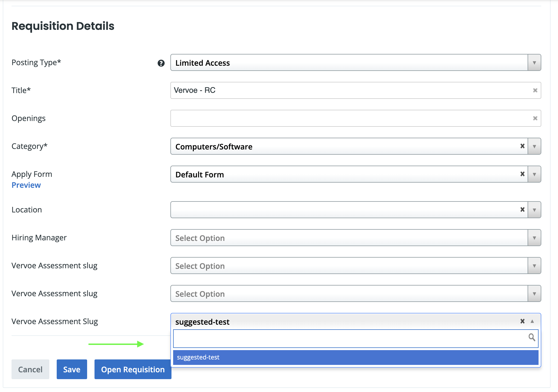Open the second Vervoe Assessment slug dropdown
The width and height of the screenshot is (558, 392).
click(x=356, y=294)
